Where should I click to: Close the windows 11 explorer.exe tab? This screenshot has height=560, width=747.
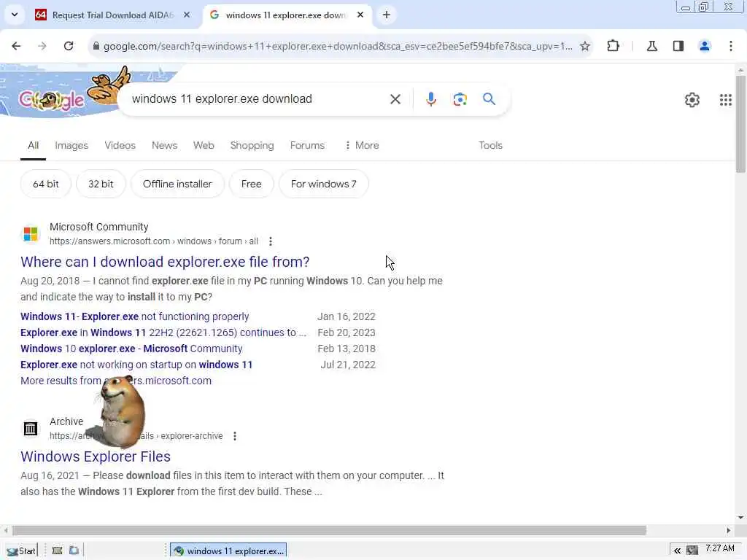[x=360, y=15]
